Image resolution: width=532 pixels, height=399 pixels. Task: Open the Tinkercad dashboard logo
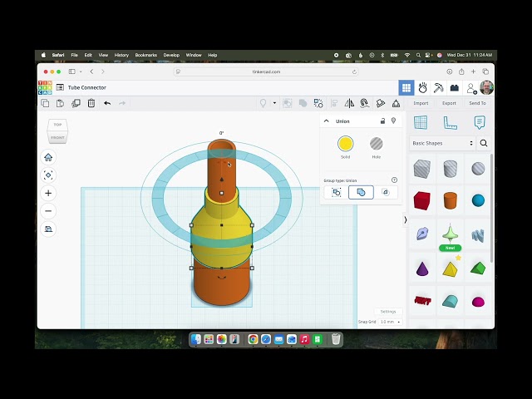[x=45, y=87]
